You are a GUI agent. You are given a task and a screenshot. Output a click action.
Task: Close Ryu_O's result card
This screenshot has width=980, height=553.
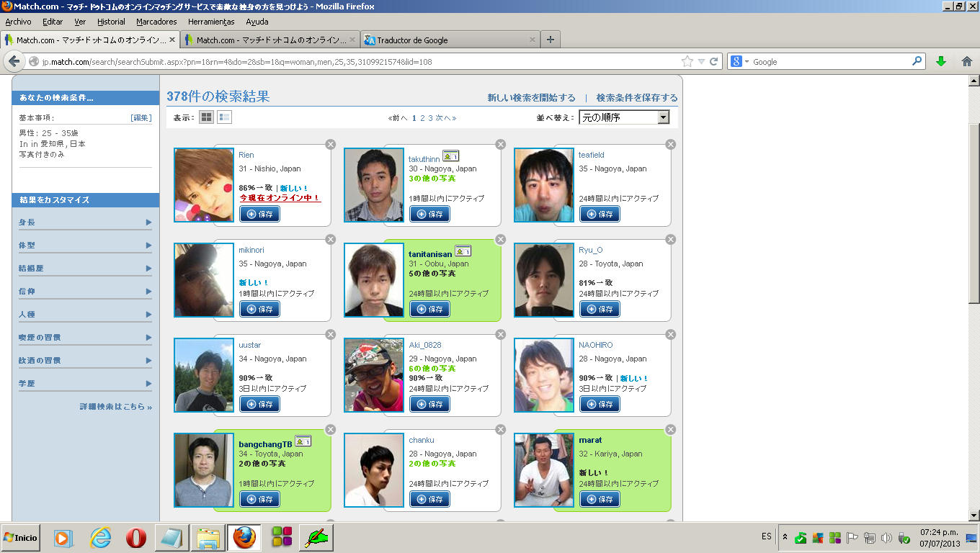point(670,239)
